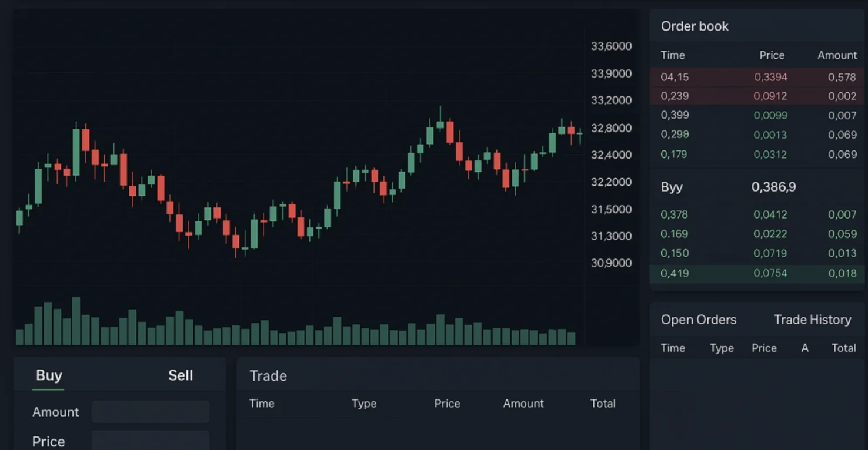868x450 pixels.
Task: Switch to the Buy tab
Action: 49,375
